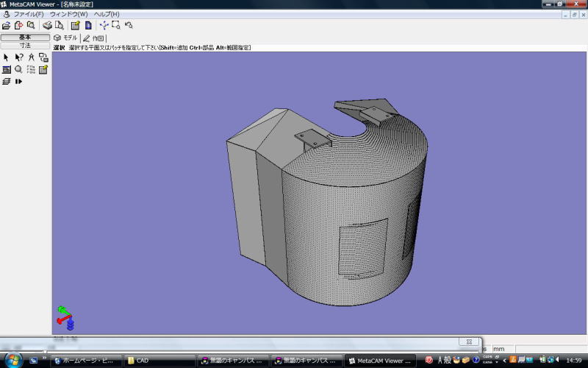
Task: Click the Windows Start button
Action: point(13,360)
